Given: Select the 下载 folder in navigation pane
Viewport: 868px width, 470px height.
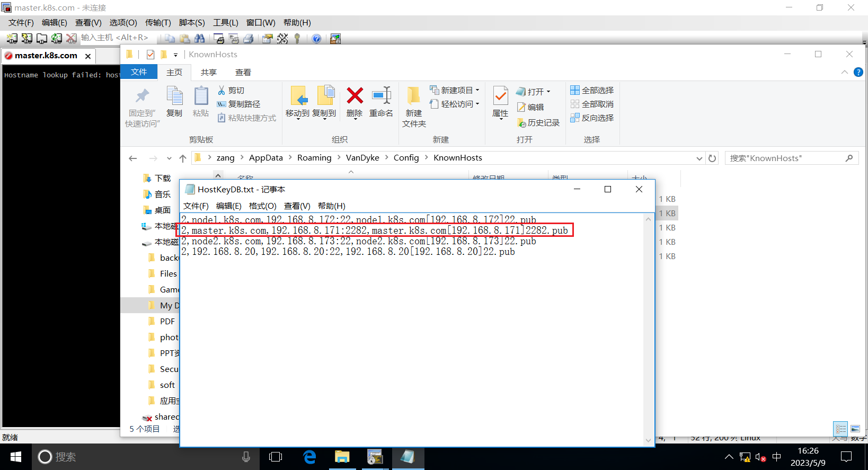Looking at the screenshot, I should (157, 179).
